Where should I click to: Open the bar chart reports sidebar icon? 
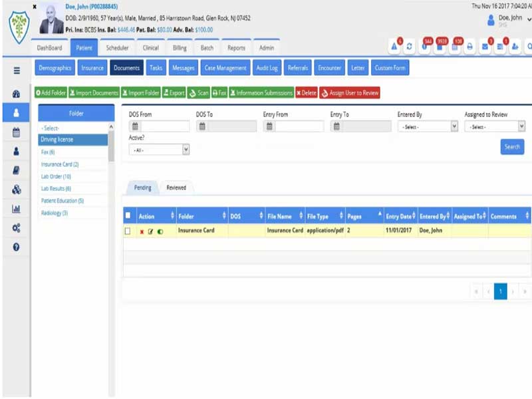[16, 209]
